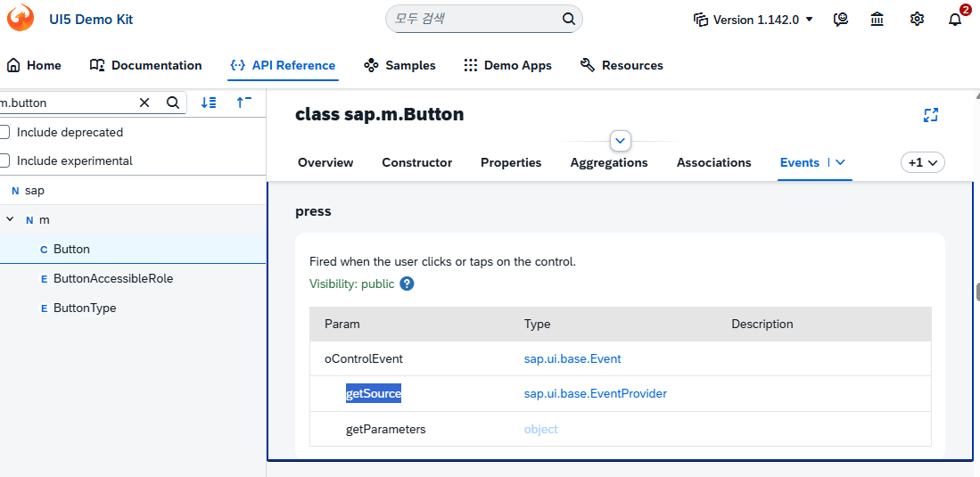Expand the +1 overflow tabs menu
The width and height of the screenshot is (980, 477).
point(923,162)
